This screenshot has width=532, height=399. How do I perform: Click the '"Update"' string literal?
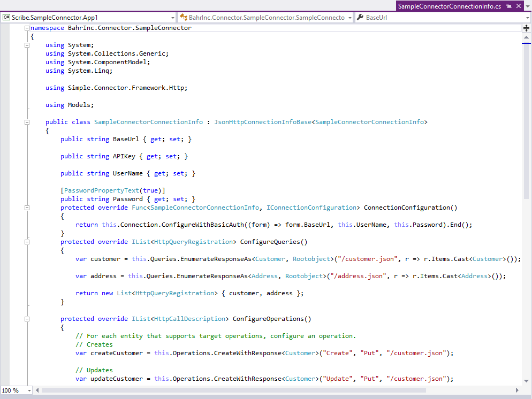click(338, 379)
